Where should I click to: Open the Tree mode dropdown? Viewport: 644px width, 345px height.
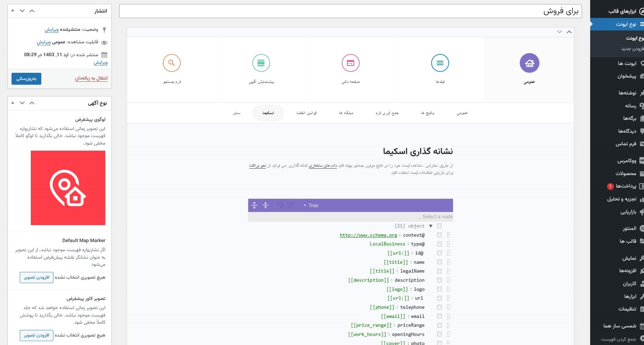point(311,205)
